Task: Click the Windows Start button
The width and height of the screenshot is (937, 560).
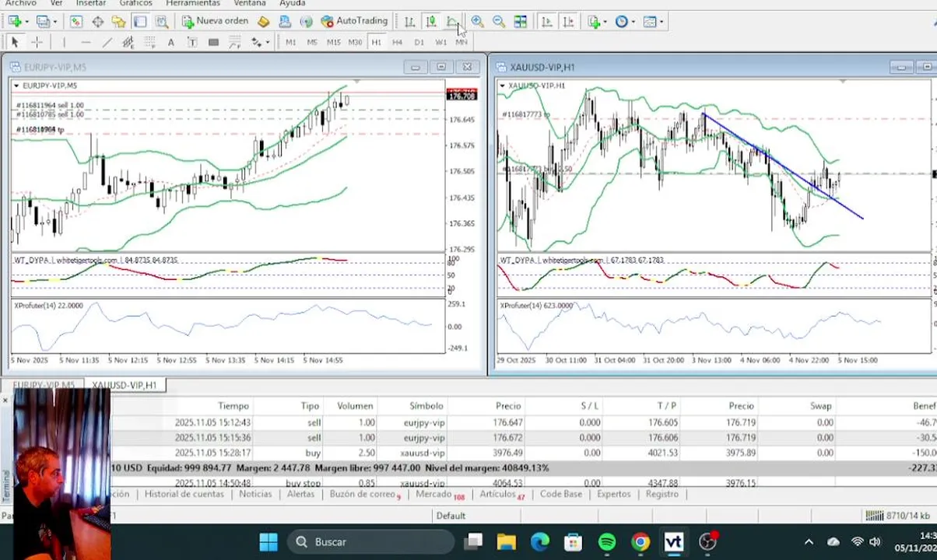Action: click(268, 541)
